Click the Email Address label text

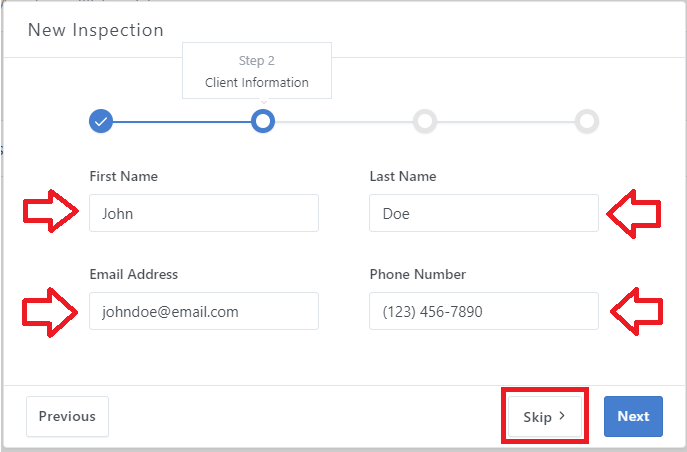click(x=133, y=274)
